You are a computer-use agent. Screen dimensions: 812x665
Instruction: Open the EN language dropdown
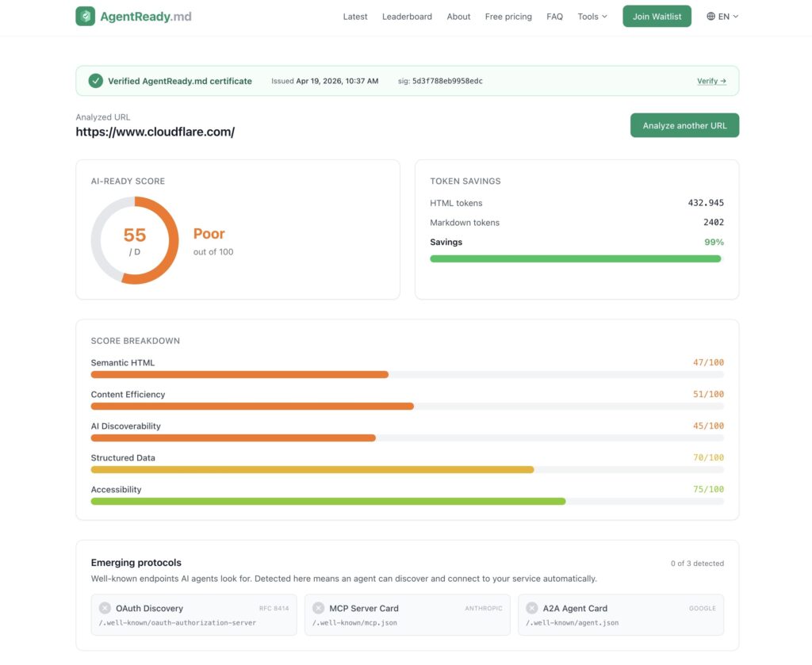click(x=722, y=16)
